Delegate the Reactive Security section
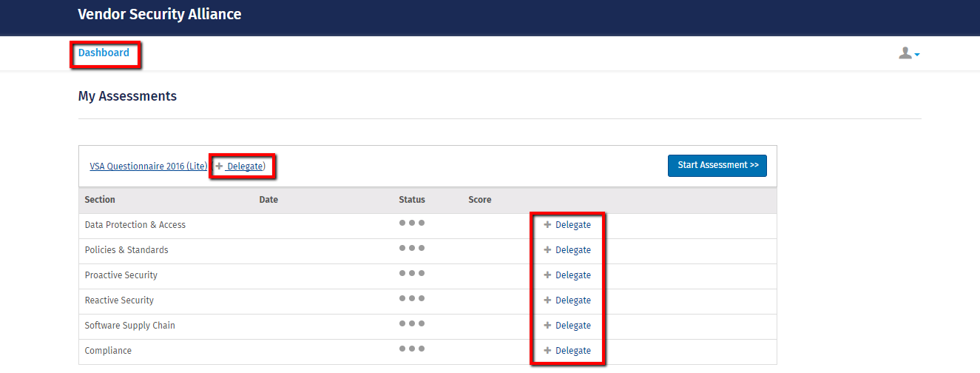This screenshot has width=980, height=373. click(567, 300)
